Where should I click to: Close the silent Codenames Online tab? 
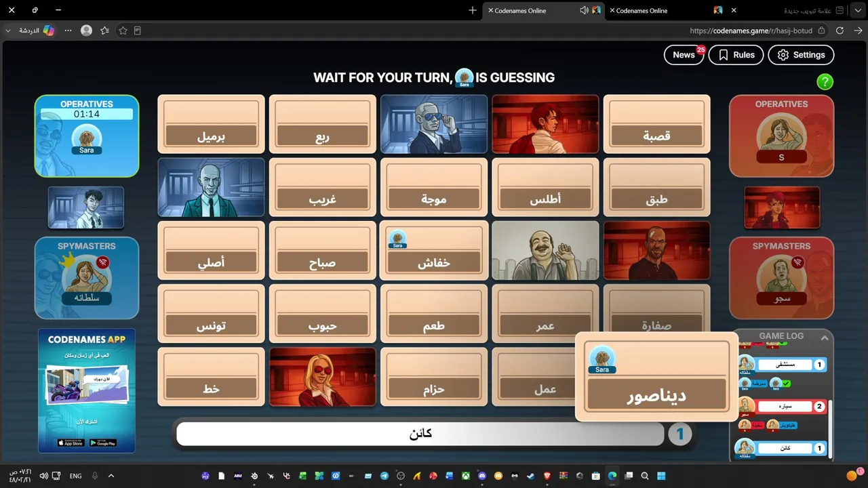tap(612, 10)
